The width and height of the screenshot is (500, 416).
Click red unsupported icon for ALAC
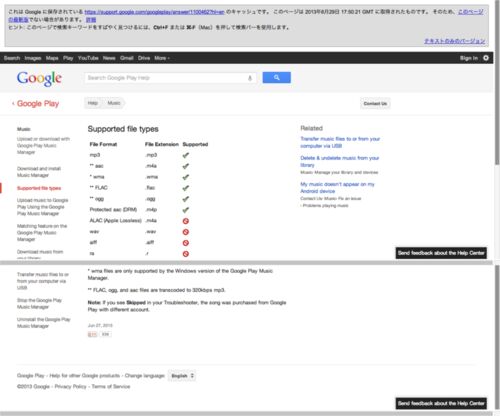coord(186,221)
